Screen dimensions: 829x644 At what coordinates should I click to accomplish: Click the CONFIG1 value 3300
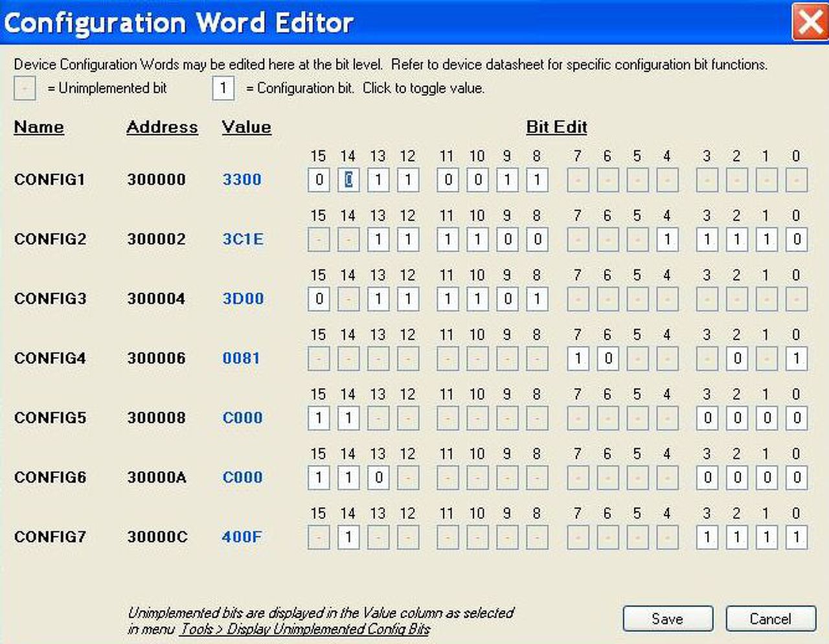[242, 179]
